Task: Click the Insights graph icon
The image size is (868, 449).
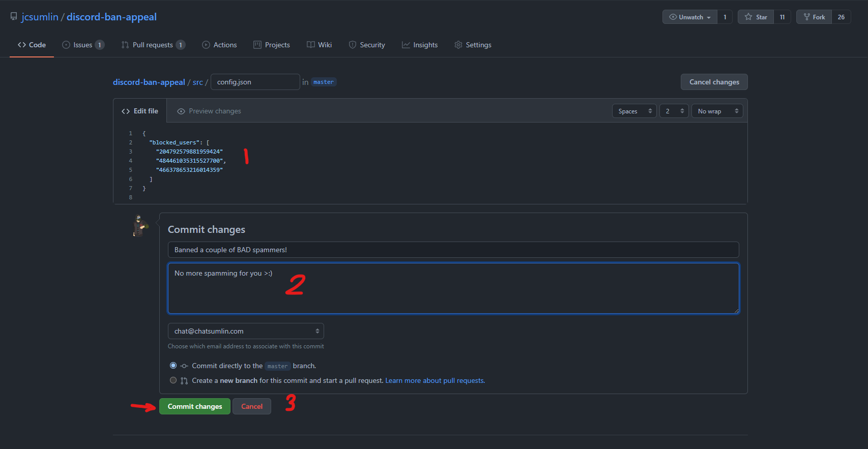Action: point(406,45)
